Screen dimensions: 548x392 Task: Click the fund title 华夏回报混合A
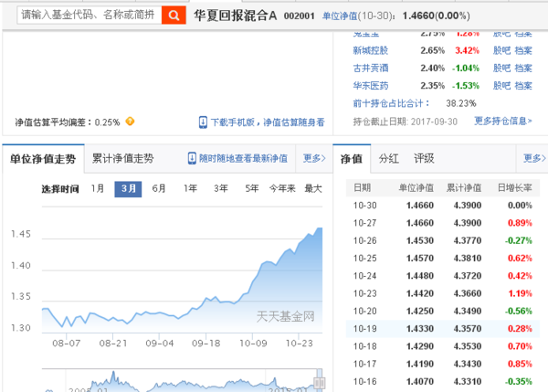pyautogui.click(x=236, y=16)
